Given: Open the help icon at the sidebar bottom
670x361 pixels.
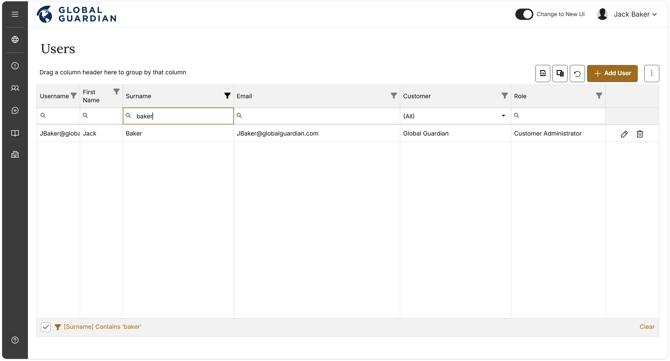Looking at the screenshot, I should 15,340.
